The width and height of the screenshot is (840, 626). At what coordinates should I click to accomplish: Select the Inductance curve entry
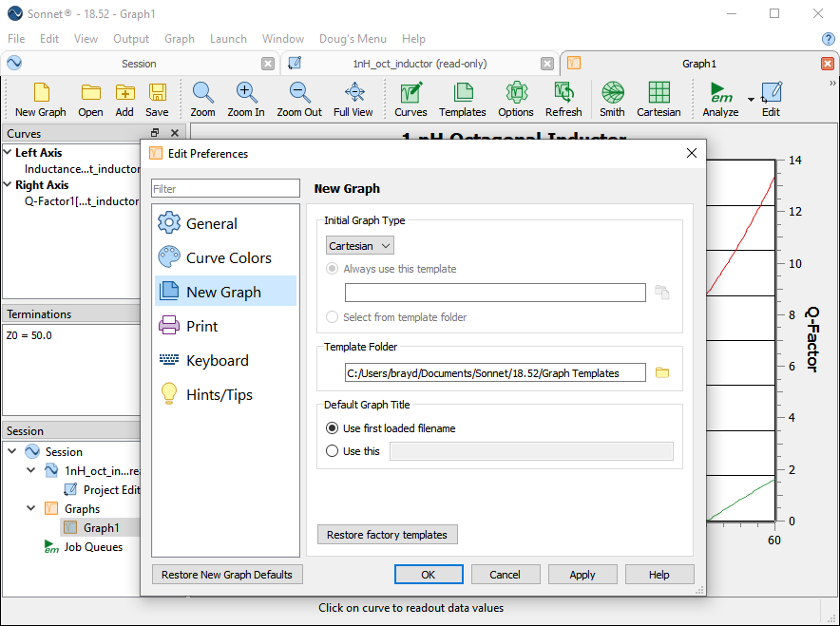click(x=82, y=169)
